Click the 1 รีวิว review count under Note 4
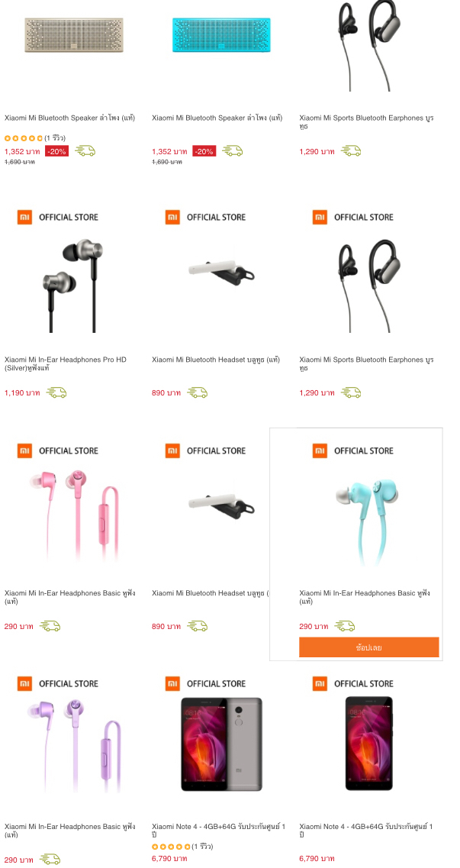Screen dimensions: 460x868 tap(202, 847)
